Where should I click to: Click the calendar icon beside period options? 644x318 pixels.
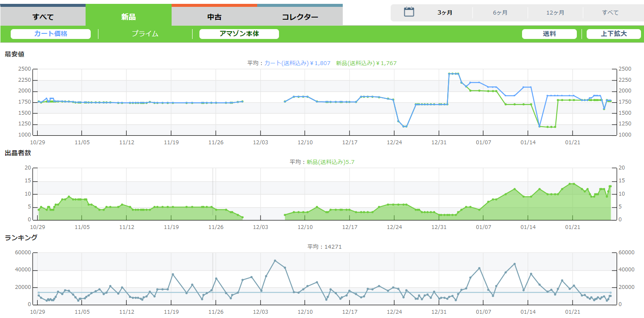pyautogui.click(x=409, y=12)
